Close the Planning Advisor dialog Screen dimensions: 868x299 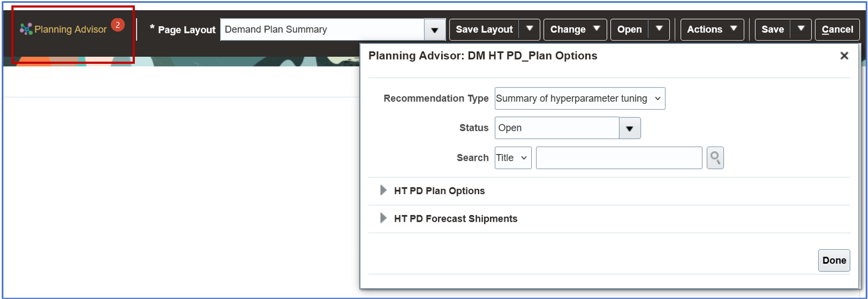coord(844,56)
